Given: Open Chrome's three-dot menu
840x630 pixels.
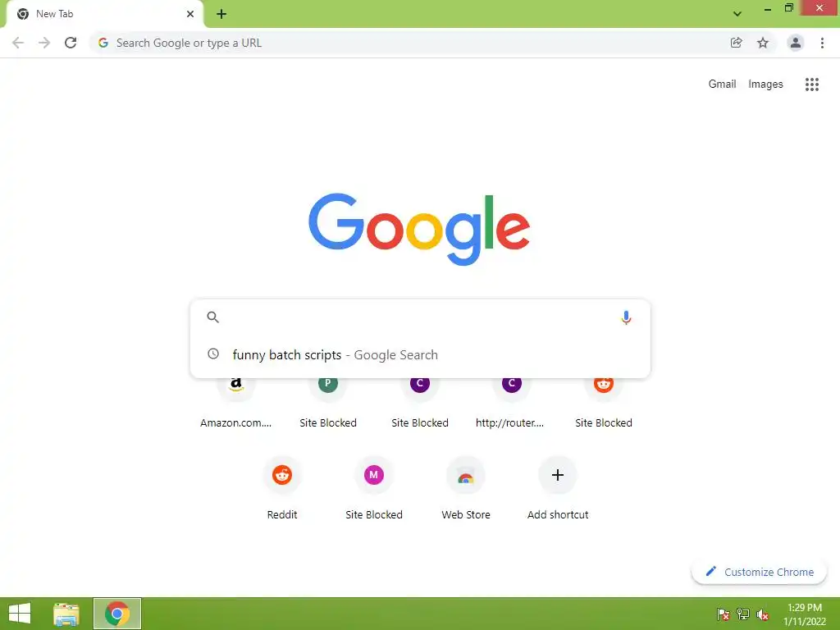Looking at the screenshot, I should point(822,43).
